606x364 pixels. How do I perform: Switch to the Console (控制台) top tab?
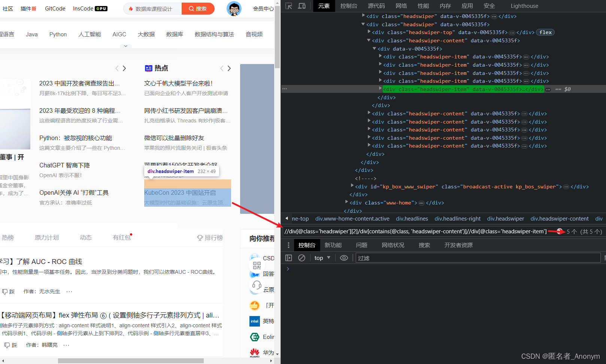point(349,6)
